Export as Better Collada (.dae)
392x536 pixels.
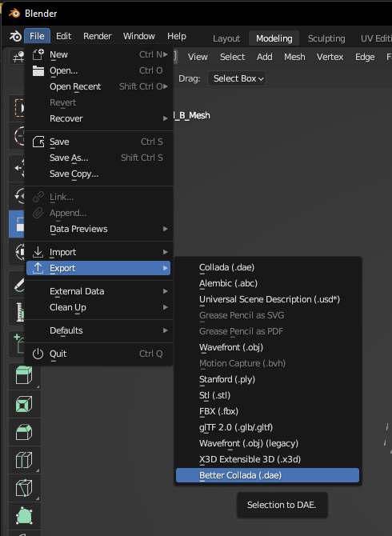267,475
